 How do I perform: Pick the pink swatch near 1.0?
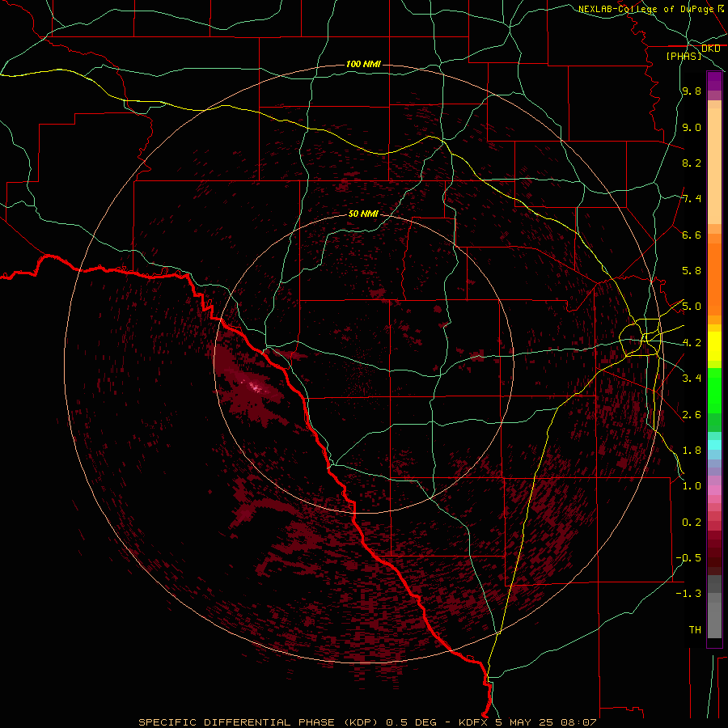(714, 490)
